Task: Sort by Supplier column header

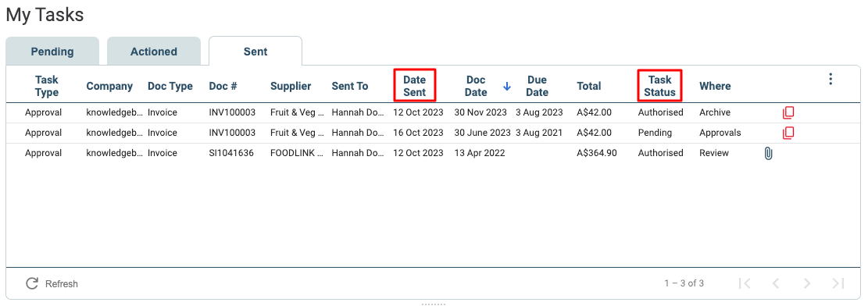Action: coord(291,87)
